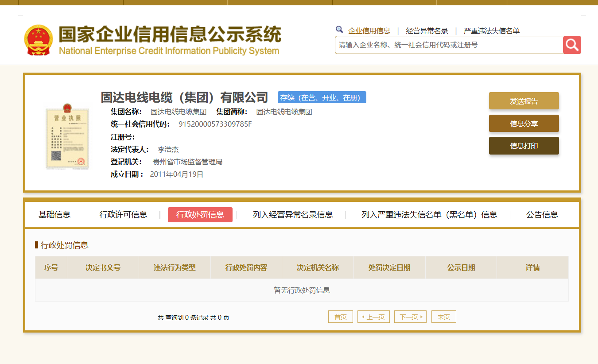598x364 pixels.
Task: Open the 行政许可信息 tab
Action: coord(124,215)
